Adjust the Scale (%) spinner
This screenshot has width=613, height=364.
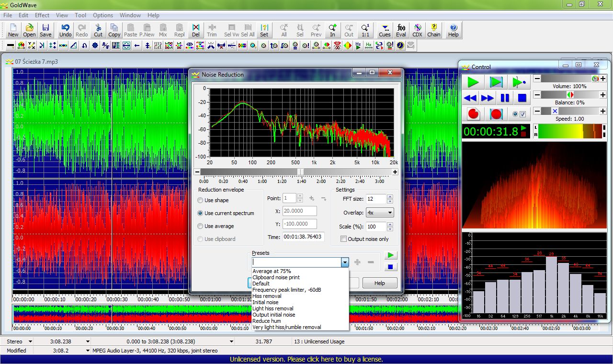[390, 227]
